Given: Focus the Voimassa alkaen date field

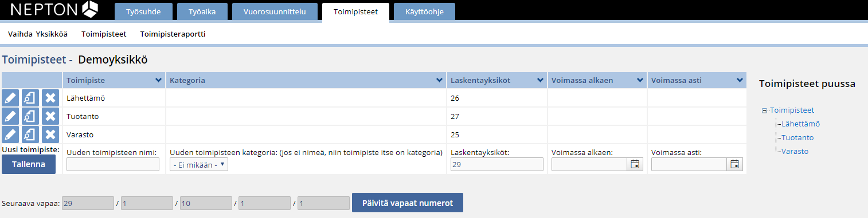Looking at the screenshot, I should click(589, 164).
